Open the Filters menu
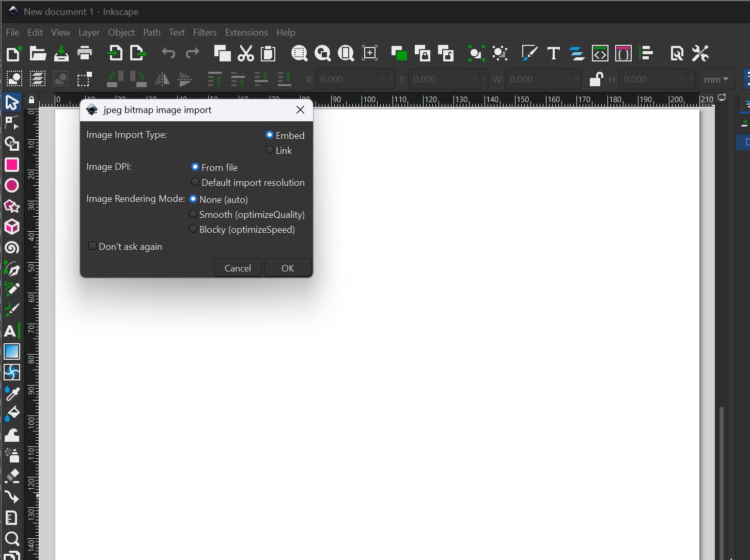This screenshot has width=750, height=560. tap(205, 32)
